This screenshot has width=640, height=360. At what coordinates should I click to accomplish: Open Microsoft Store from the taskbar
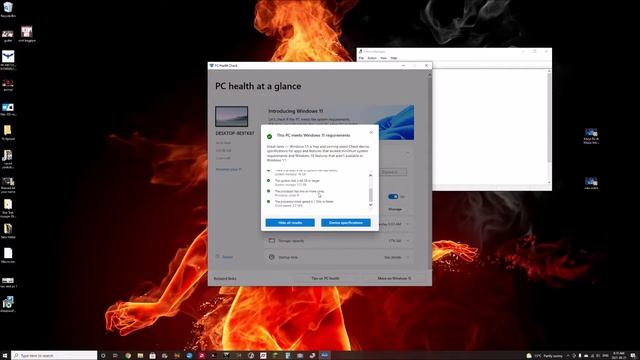pyautogui.click(x=152, y=356)
